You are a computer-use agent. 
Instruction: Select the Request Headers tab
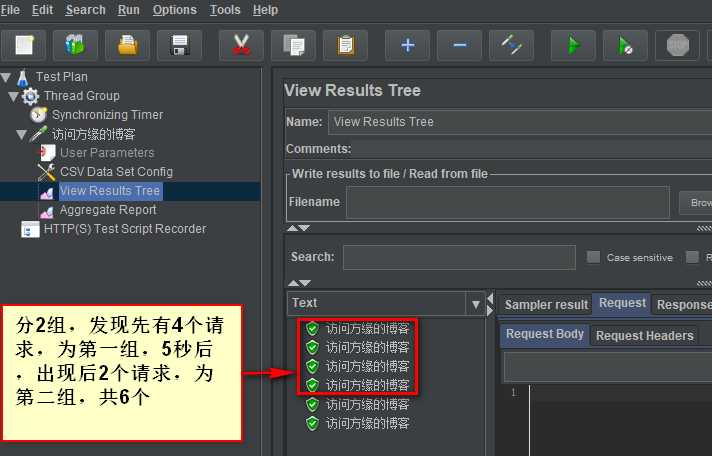pyautogui.click(x=644, y=336)
